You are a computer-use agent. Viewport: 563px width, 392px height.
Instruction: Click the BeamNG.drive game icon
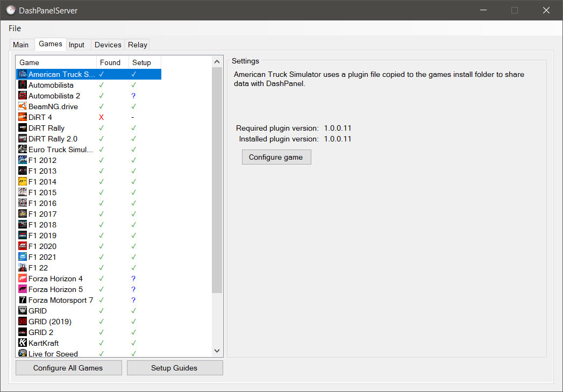[x=23, y=106]
